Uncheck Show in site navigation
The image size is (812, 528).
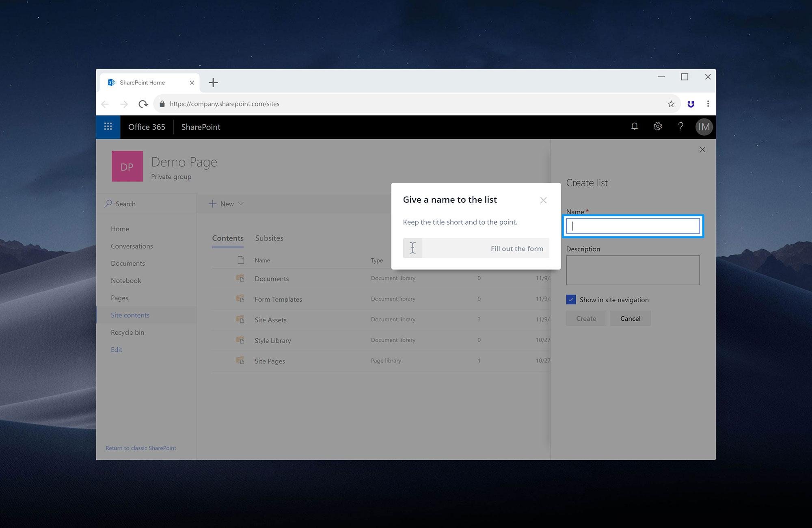[571, 300]
